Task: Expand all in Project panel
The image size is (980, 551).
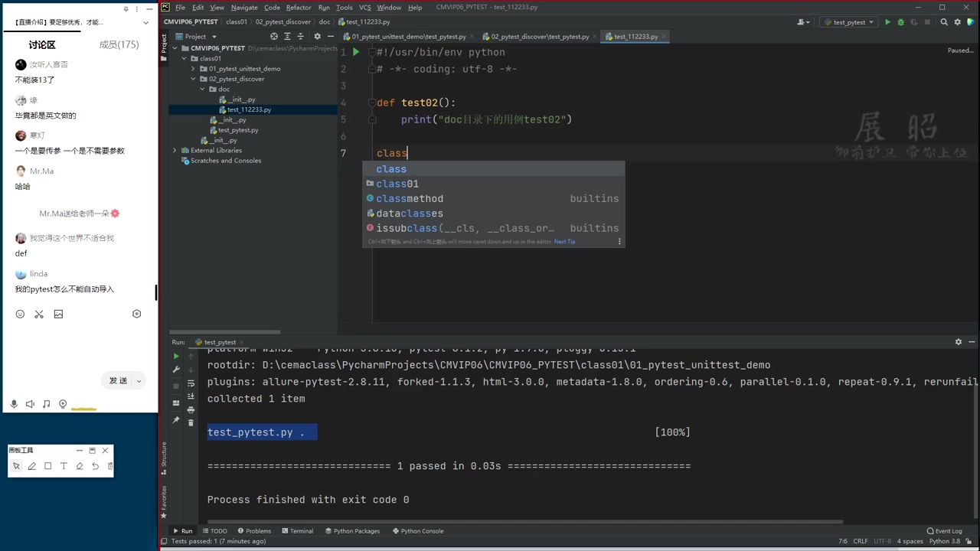Action: pos(289,36)
